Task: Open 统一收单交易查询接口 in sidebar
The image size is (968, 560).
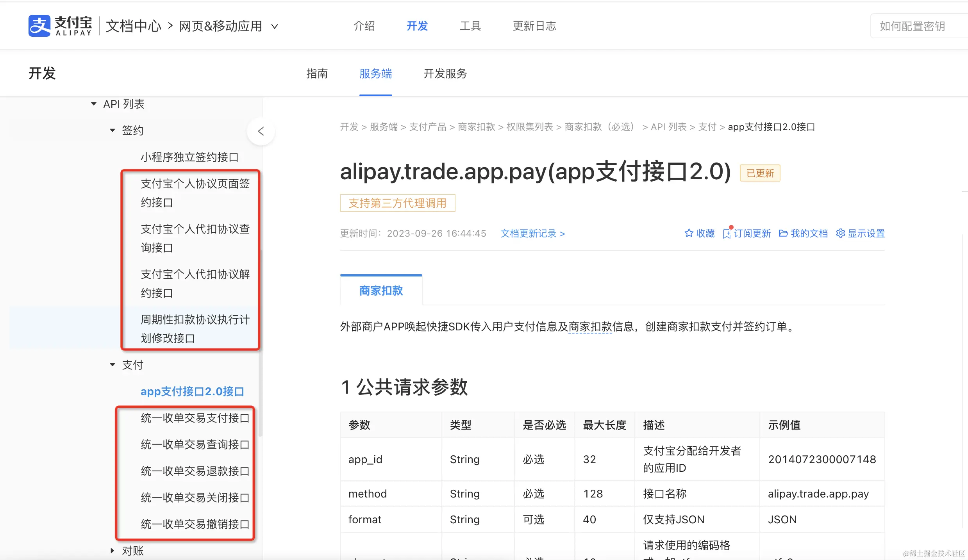Action: [x=195, y=444]
